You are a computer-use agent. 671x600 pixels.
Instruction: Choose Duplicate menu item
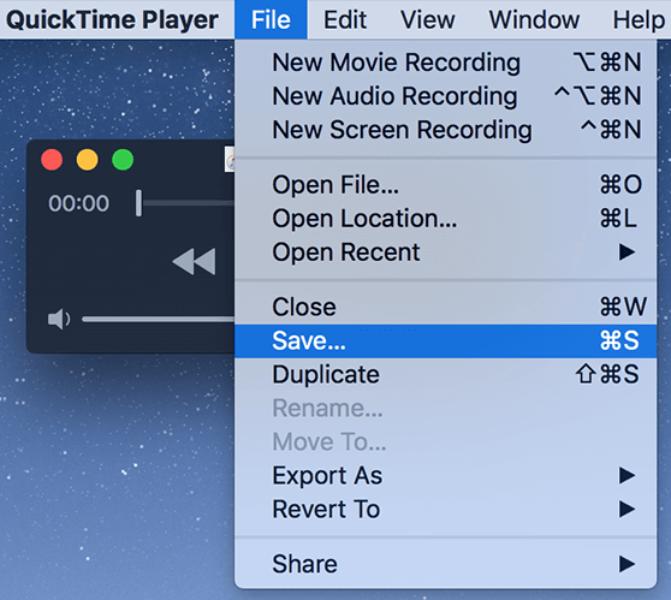445,374
